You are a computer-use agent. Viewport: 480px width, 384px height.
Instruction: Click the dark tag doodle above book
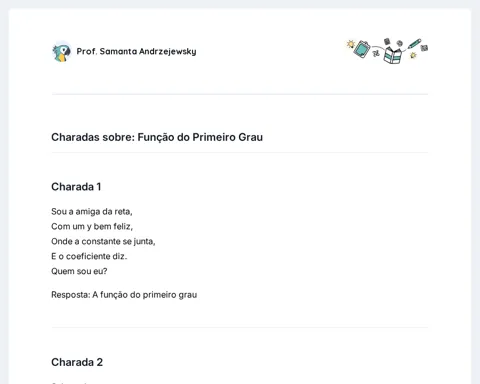pos(387,41)
